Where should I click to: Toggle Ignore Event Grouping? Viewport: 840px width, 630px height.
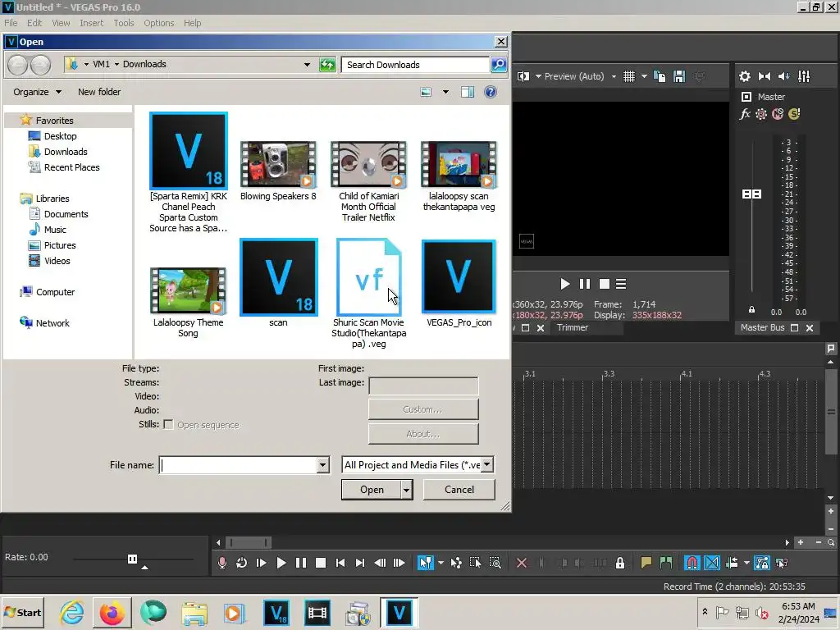782,563
